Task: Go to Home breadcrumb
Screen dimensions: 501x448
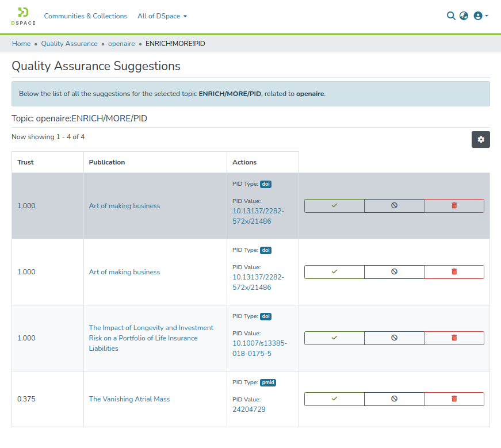Action: click(x=21, y=44)
